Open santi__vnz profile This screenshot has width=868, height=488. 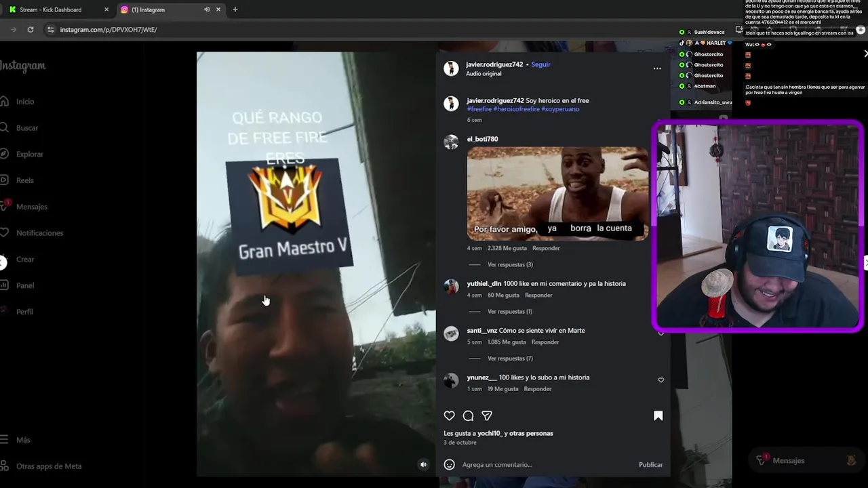(482, 330)
